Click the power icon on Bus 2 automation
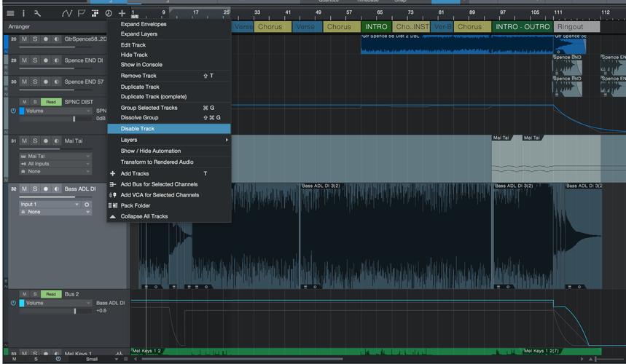The height and width of the screenshot is (364, 626). (13, 303)
